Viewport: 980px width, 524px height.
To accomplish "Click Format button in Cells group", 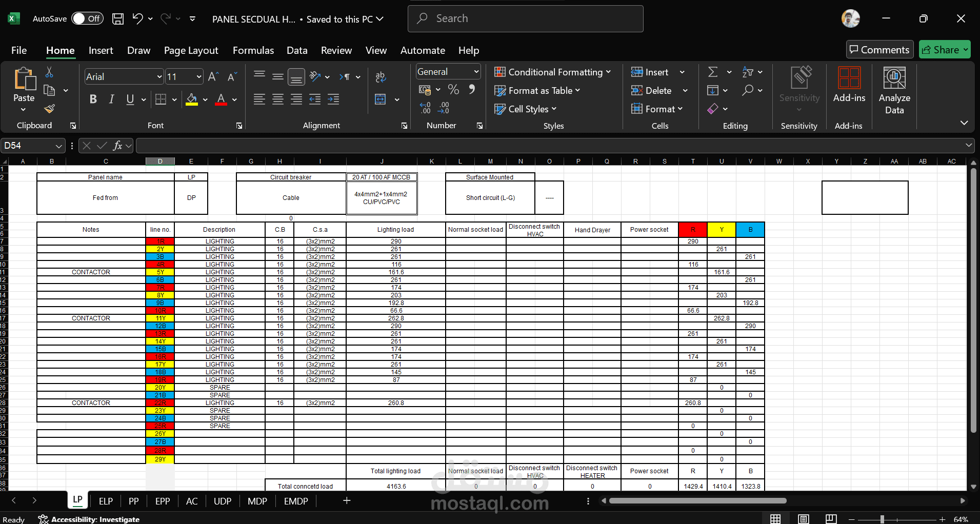I will [657, 109].
